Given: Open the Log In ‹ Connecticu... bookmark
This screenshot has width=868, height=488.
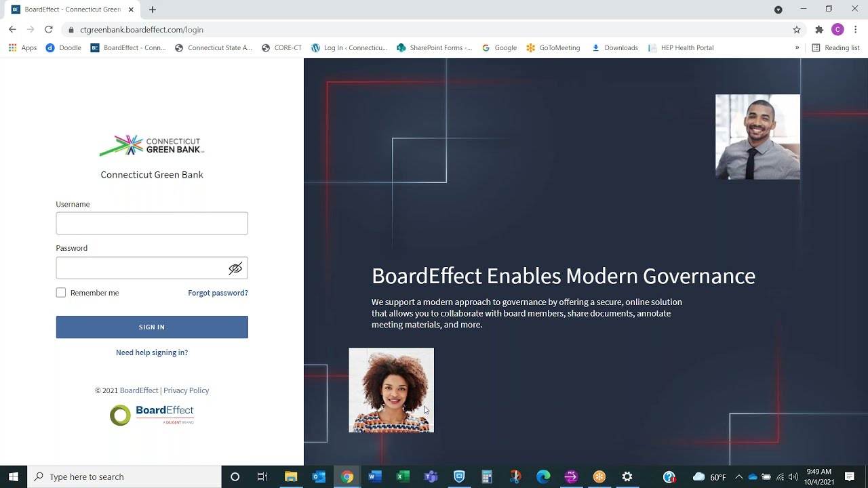Looking at the screenshot, I should click(349, 48).
